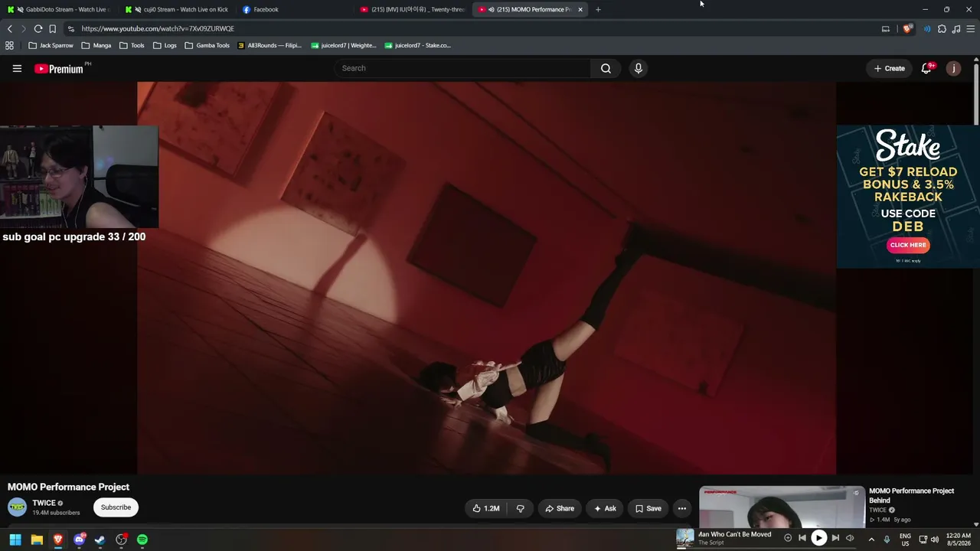The image size is (980, 551).
Task: Close the MOMO Performance tab
Action: [x=580, y=9]
